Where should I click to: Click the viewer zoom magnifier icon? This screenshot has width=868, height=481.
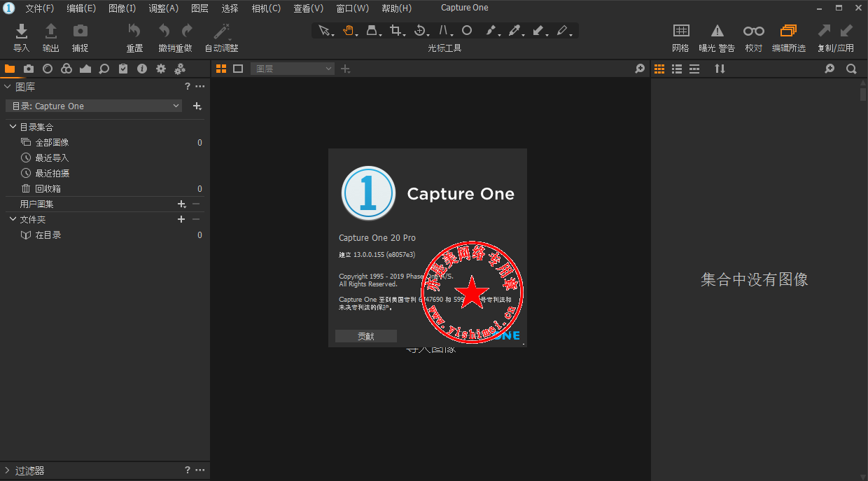(x=640, y=69)
